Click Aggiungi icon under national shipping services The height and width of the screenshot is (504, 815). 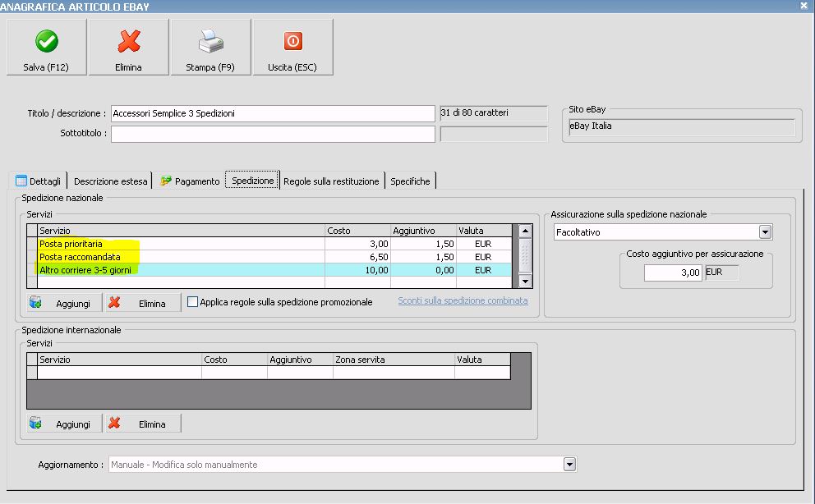35,303
